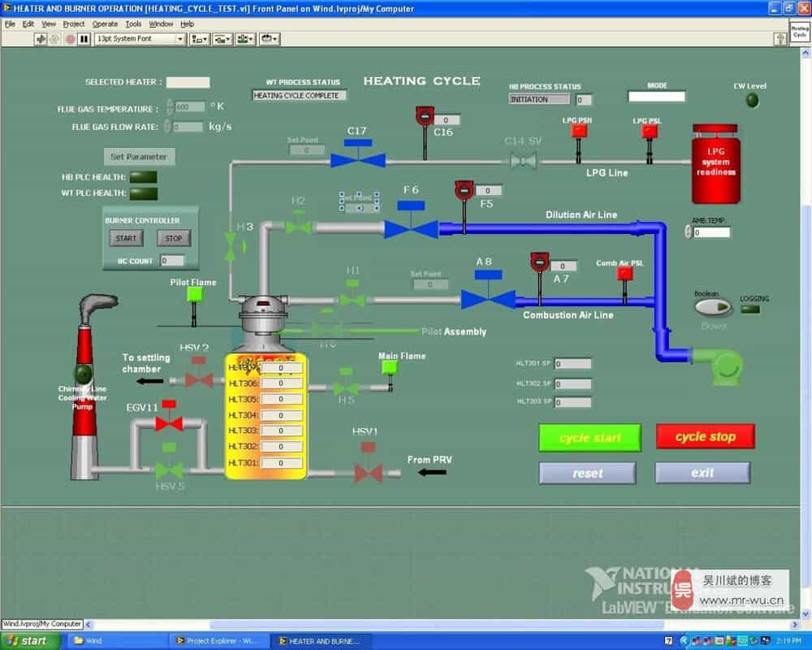Screen dimensions: 812x650
Task: Click the C14 SV solenoid valve
Action: point(524,161)
